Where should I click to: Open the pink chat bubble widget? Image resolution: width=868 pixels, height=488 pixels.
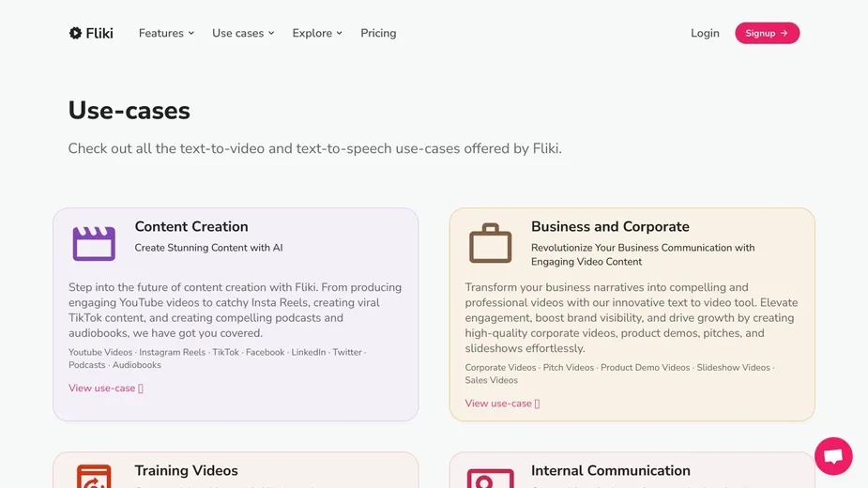pos(833,456)
